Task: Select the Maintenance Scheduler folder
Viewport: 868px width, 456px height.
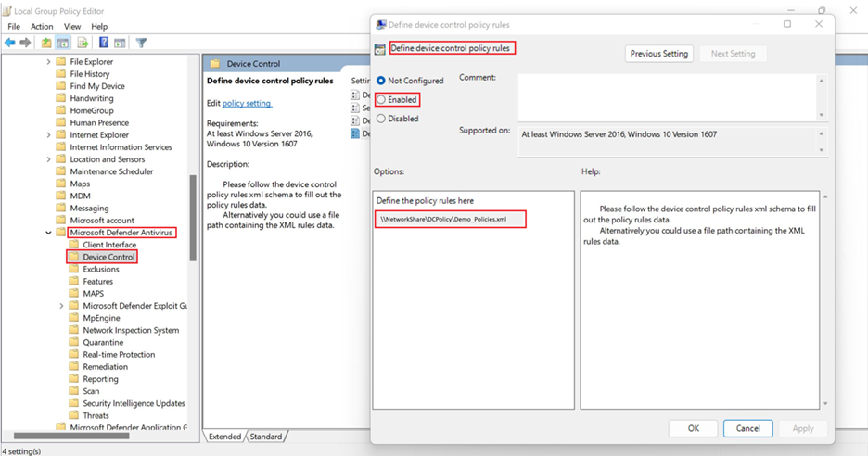Action: tap(111, 171)
